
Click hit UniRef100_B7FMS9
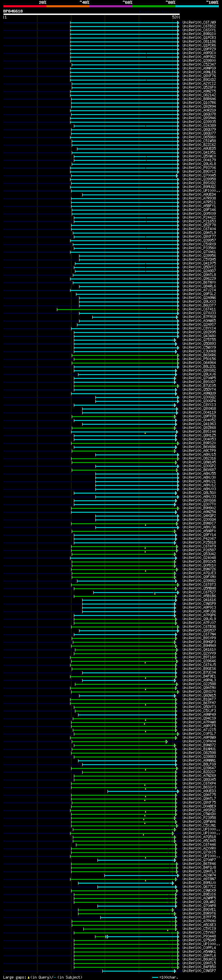pos(199,317)
